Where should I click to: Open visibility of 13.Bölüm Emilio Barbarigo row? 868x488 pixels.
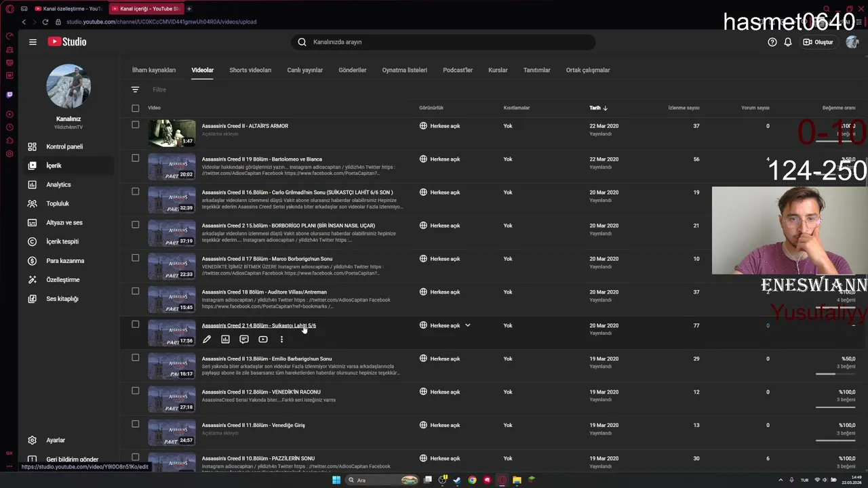point(440,359)
